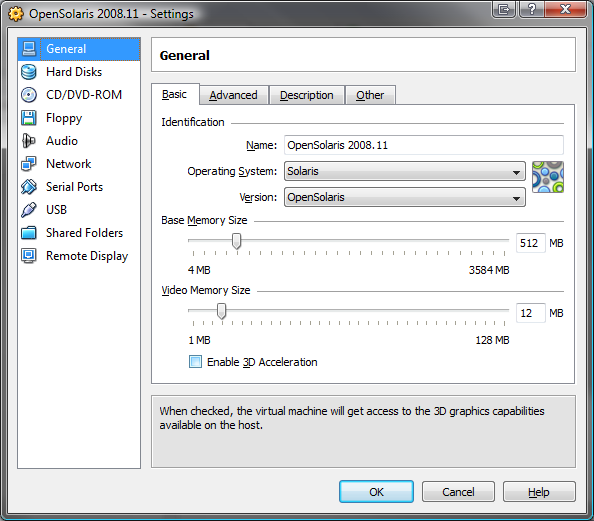Click the Remote Display screen icon
This screenshot has width=594, height=521.
click(29, 256)
